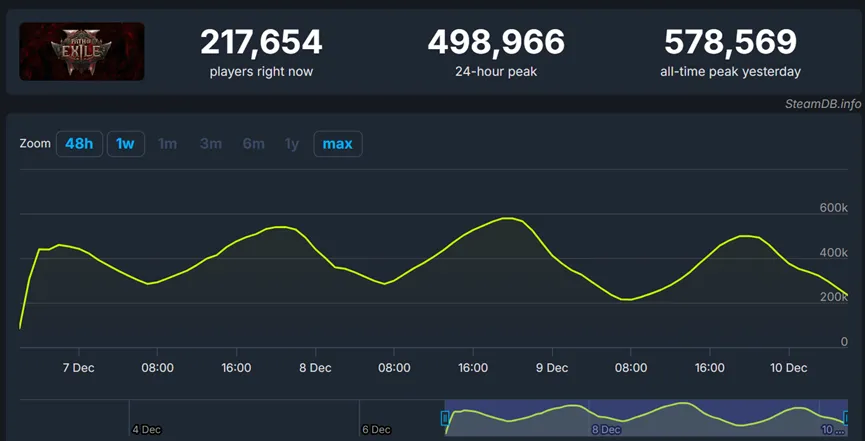Viewport: 865px width, 441px height.
Task: Click the 'Zoom' label text
Action: coord(35,144)
